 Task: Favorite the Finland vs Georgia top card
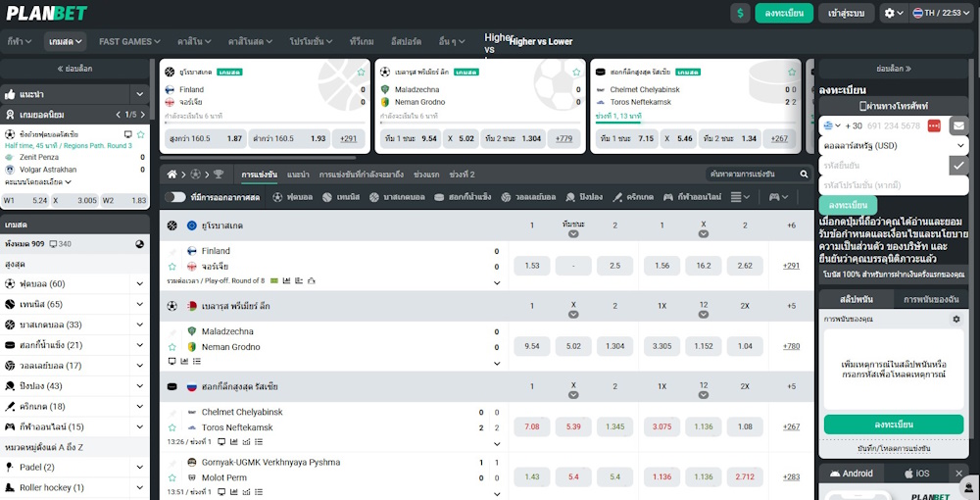pyautogui.click(x=361, y=72)
